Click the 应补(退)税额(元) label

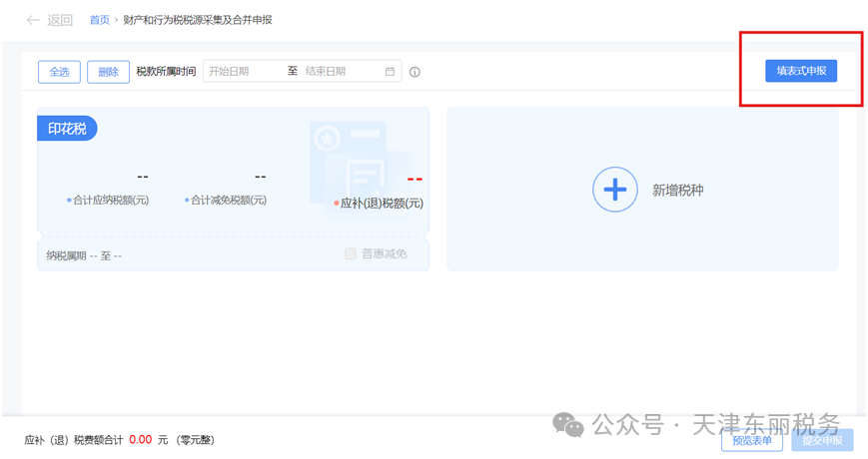[x=382, y=204]
